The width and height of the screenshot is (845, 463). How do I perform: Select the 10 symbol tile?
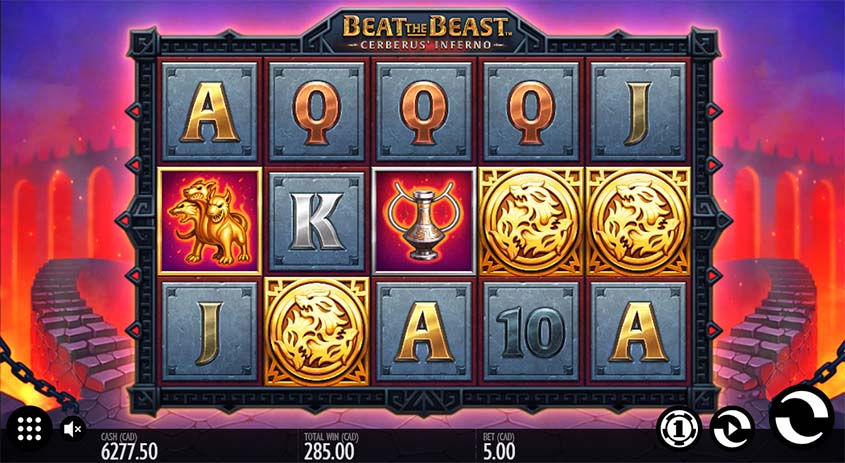[531, 331]
